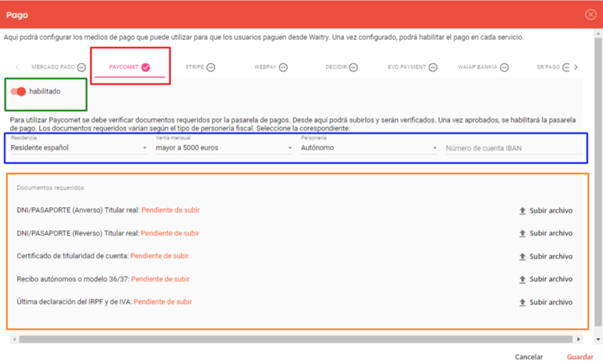Screen dimensions: 603x364
Task: Click upload icon for declaración del IRPF
Action: (x=522, y=302)
